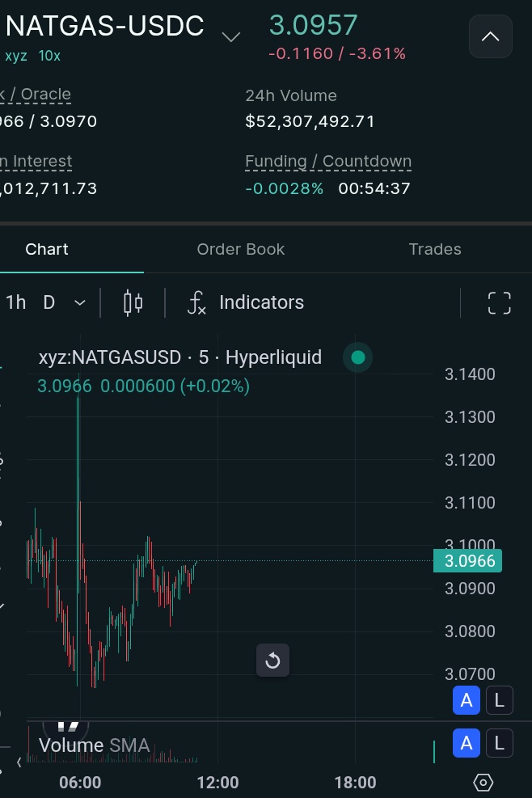Click the -0.1160 / -3.61% price change

(x=337, y=53)
